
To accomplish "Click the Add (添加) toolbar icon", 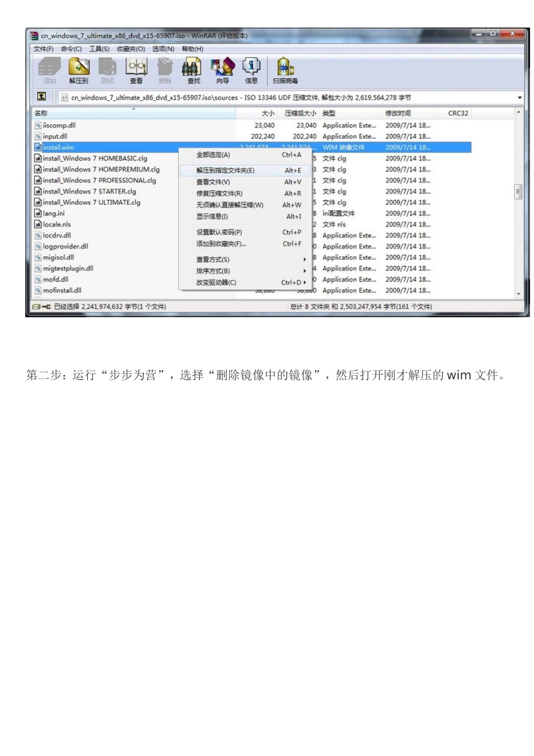I will point(49,70).
